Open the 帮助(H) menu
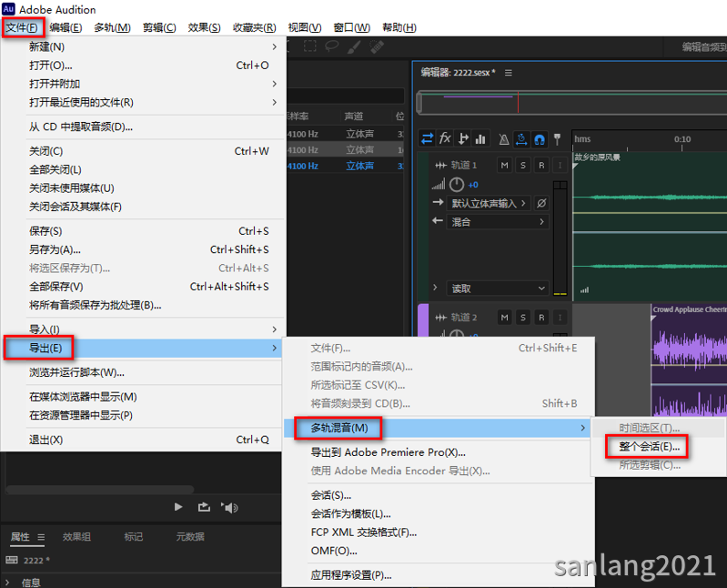 399,28
